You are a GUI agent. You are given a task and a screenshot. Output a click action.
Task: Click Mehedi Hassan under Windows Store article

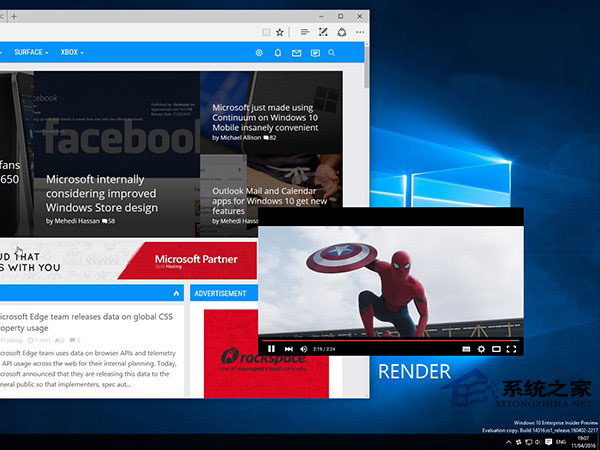(x=77, y=221)
